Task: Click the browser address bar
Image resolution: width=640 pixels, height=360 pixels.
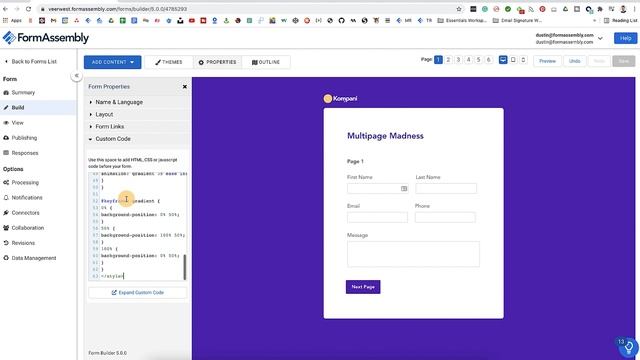Action: click(245, 9)
